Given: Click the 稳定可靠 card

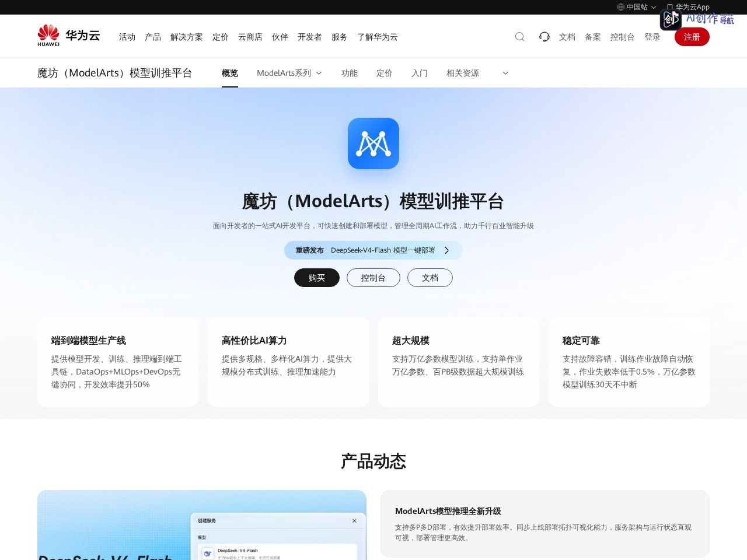Looking at the screenshot, I should tap(629, 362).
